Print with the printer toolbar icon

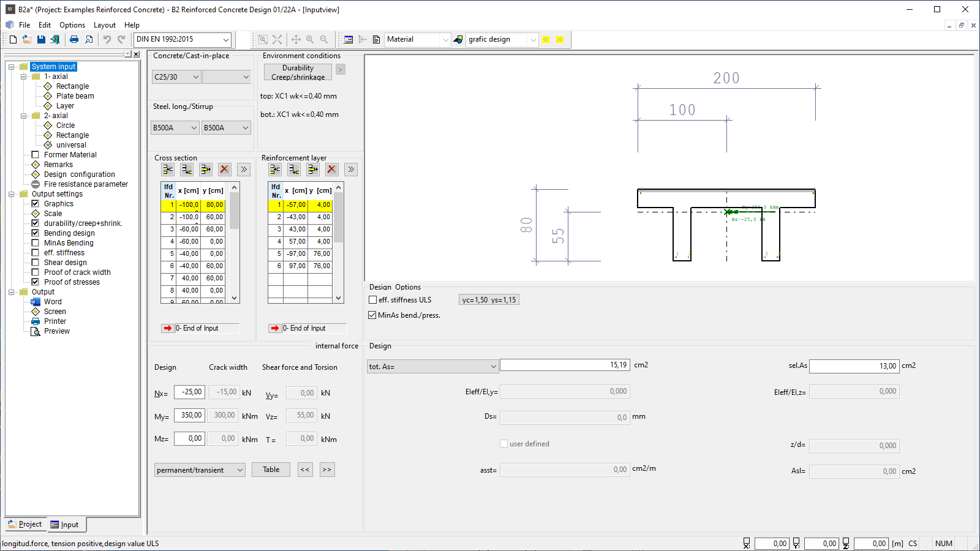point(74,40)
